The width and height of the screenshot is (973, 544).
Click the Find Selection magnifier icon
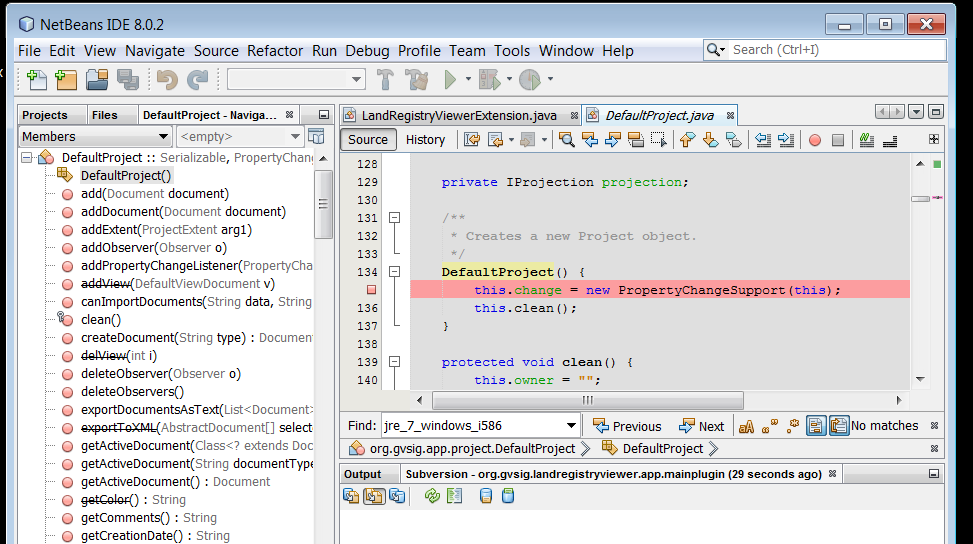[x=567, y=140]
